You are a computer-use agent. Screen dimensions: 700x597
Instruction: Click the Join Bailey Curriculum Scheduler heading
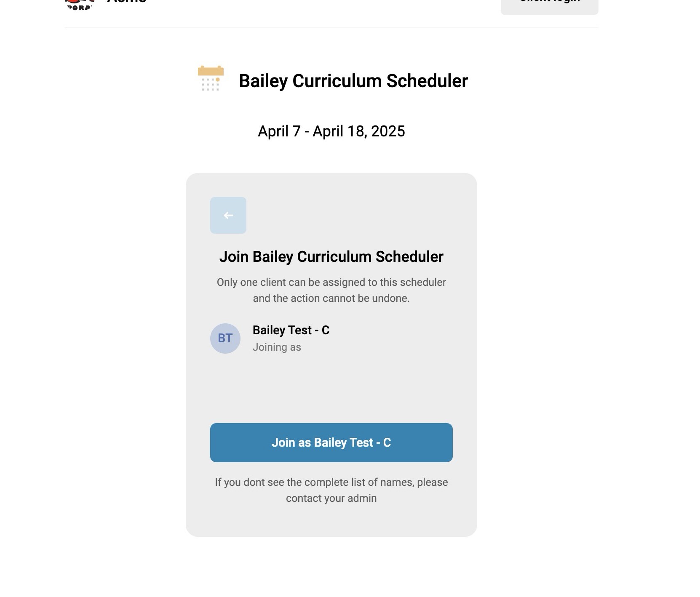(x=331, y=256)
